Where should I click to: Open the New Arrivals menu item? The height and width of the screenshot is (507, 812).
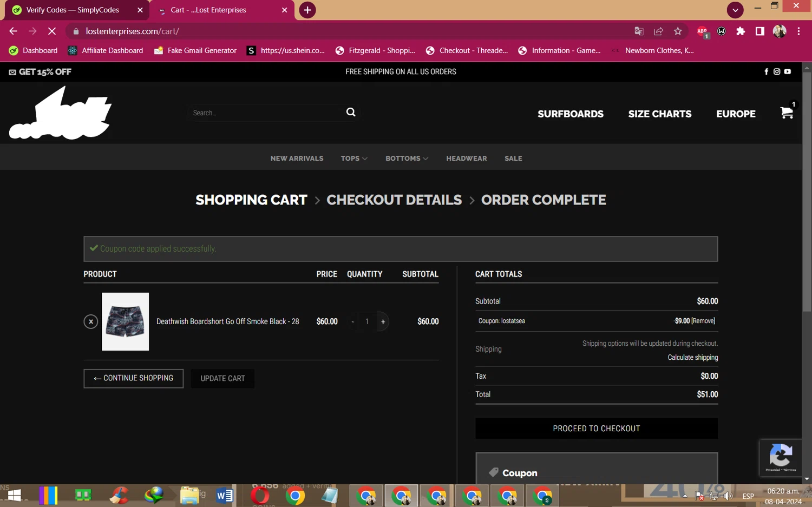pyautogui.click(x=297, y=159)
